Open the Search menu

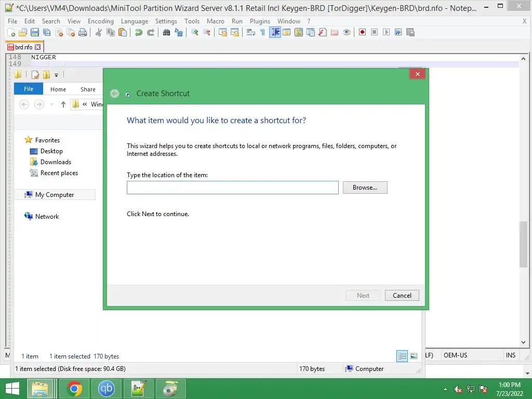pyautogui.click(x=51, y=21)
